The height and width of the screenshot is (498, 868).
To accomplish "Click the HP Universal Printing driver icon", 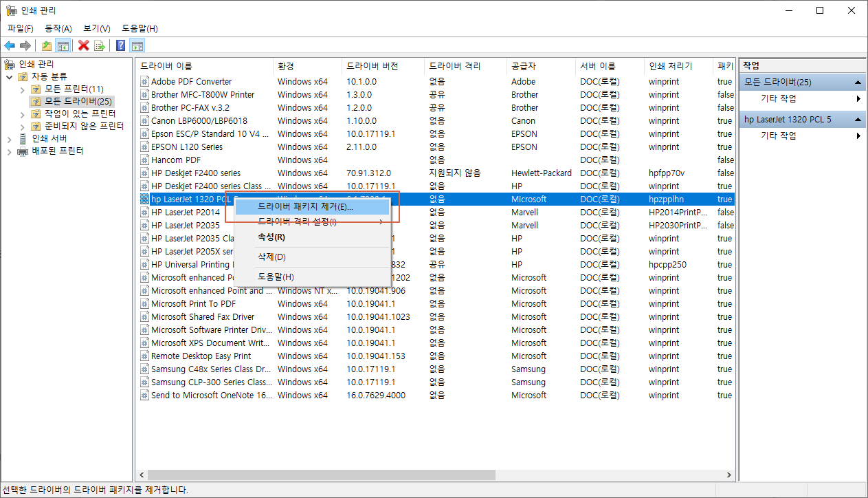I will click(x=144, y=264).
